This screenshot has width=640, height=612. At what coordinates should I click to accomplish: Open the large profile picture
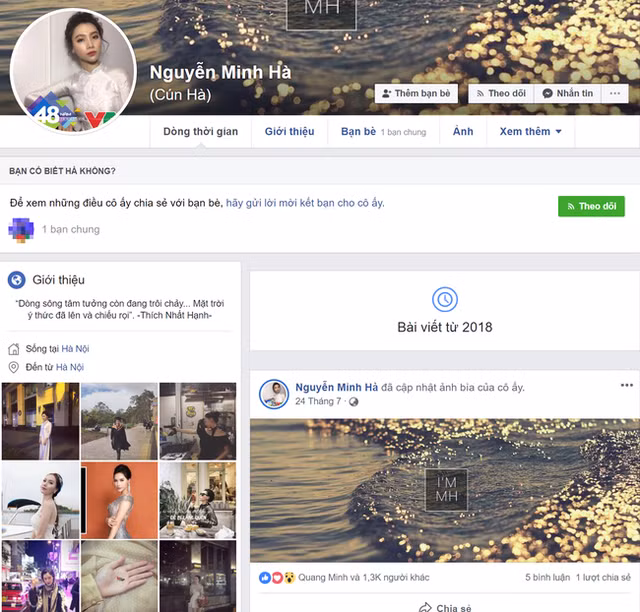pos(73,72)
